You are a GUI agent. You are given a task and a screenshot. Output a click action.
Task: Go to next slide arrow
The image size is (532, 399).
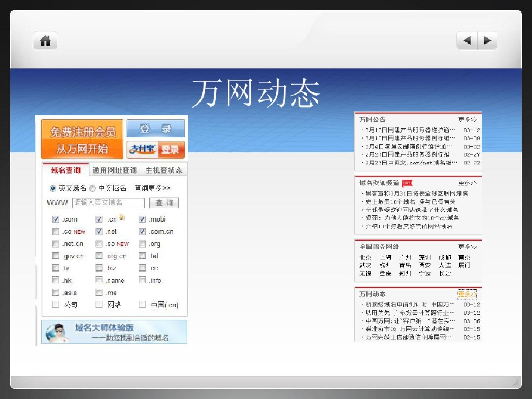487,41
